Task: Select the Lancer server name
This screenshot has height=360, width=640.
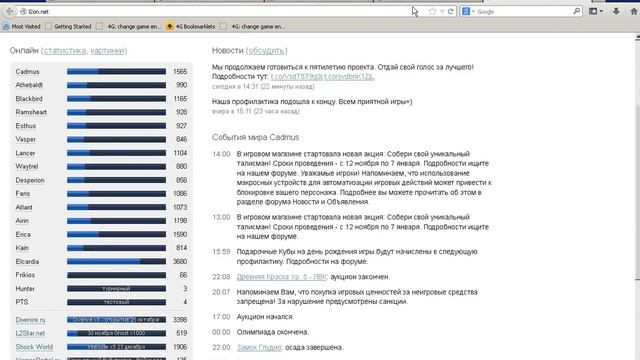Action: [x=25, y=153]
